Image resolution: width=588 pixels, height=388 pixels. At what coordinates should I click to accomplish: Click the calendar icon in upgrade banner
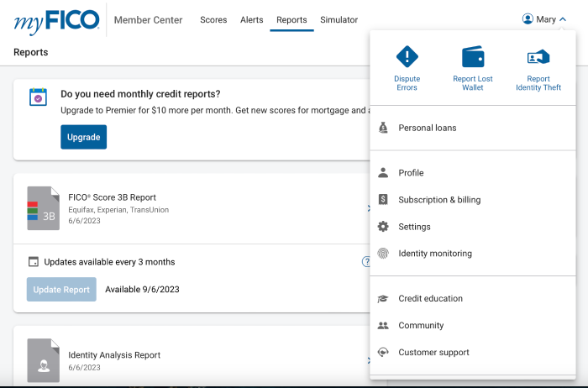(x=39, y=97)
